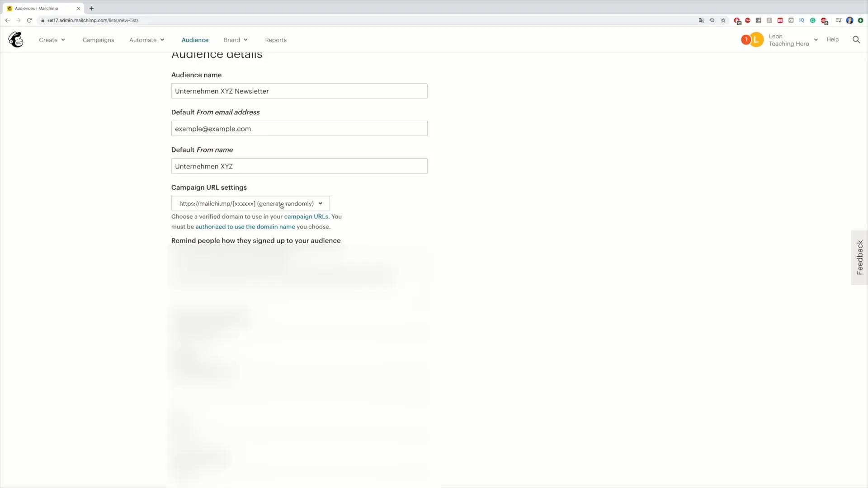Click the Help icon in navbar
Viewport: 868px width, 488px height.
click(832, 39)
